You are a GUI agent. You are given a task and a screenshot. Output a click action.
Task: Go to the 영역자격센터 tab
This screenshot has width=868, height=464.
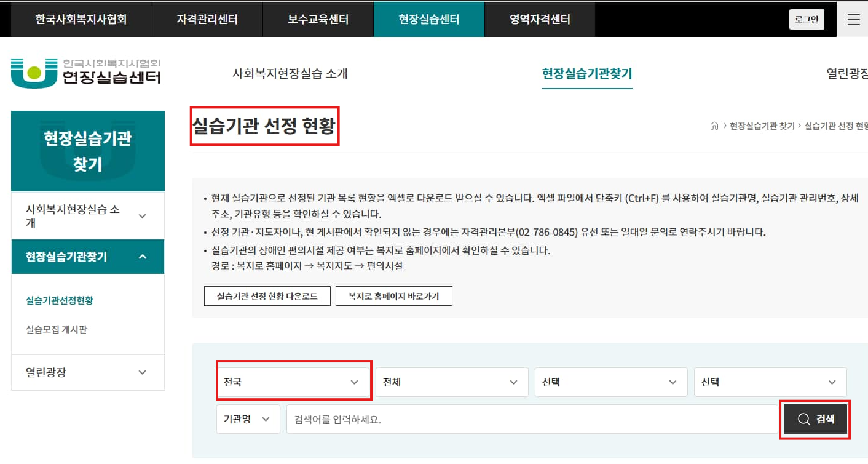pos(539,19)
